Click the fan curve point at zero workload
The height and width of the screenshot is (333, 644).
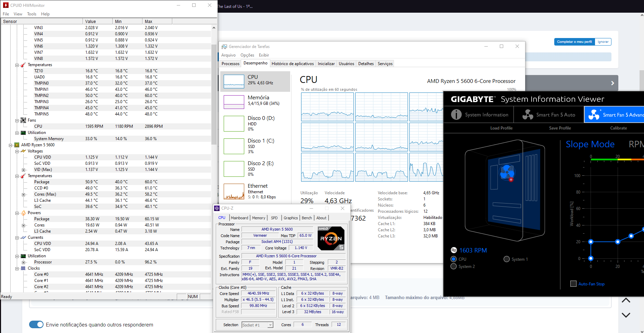pyautogui.click(x=591, y=258)
